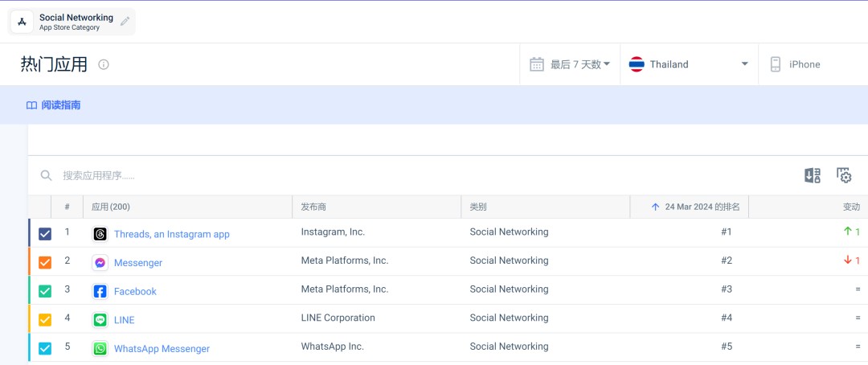
Task: Click the info icon next to 热门应用
Action: (104, 64)
